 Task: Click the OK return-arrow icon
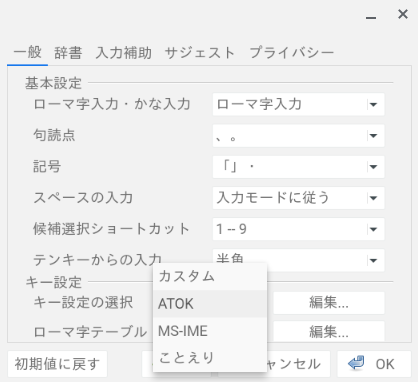tap(356, 363)
